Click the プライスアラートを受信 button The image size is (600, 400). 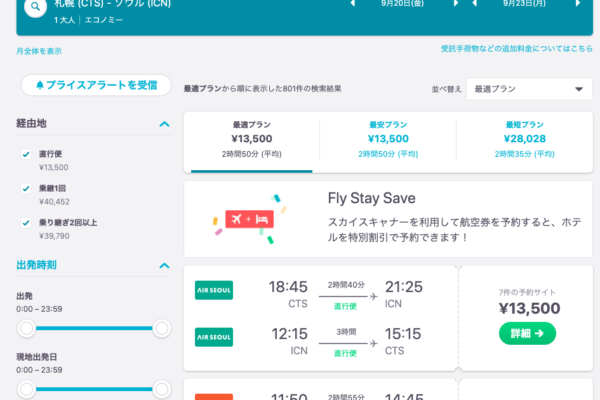[96, 85]
